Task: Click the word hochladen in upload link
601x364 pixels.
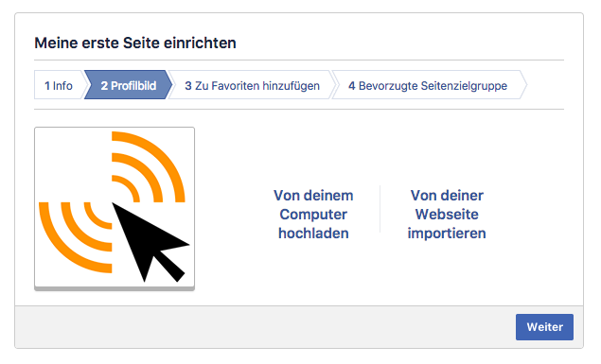Action: click(x=313, y=234)
